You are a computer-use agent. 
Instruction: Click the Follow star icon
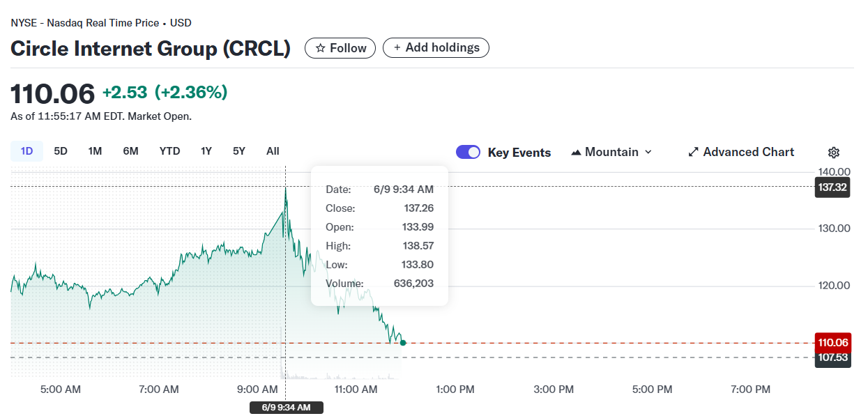point(321,48)
